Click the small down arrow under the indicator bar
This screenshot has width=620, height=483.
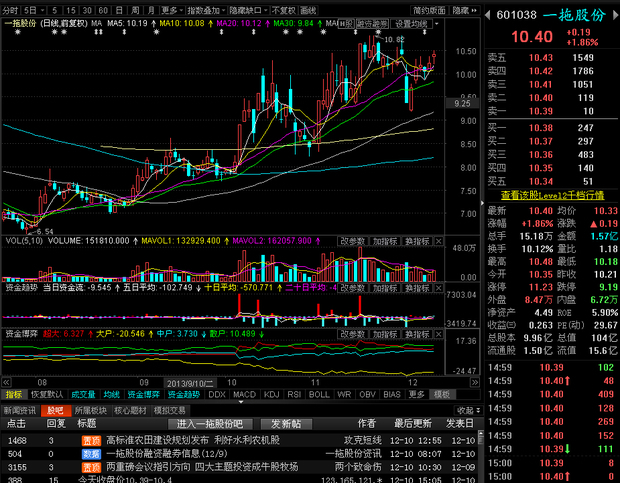click(241, 402)
